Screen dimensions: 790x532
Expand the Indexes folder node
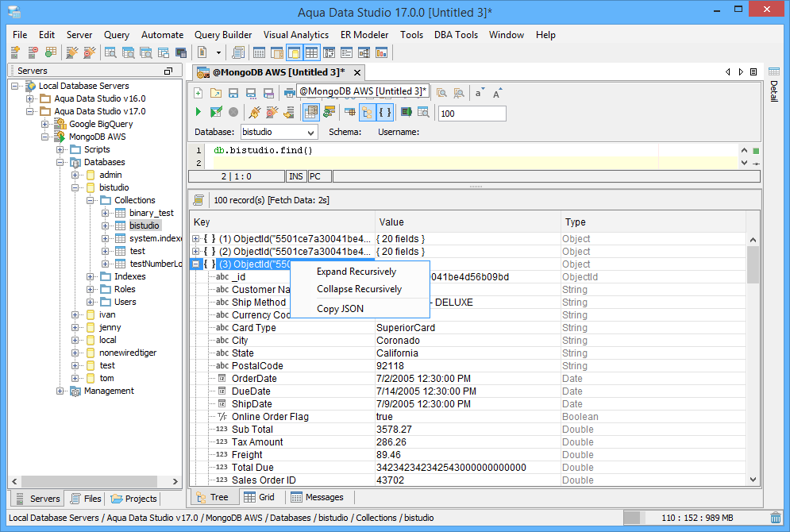coord(91,276)
